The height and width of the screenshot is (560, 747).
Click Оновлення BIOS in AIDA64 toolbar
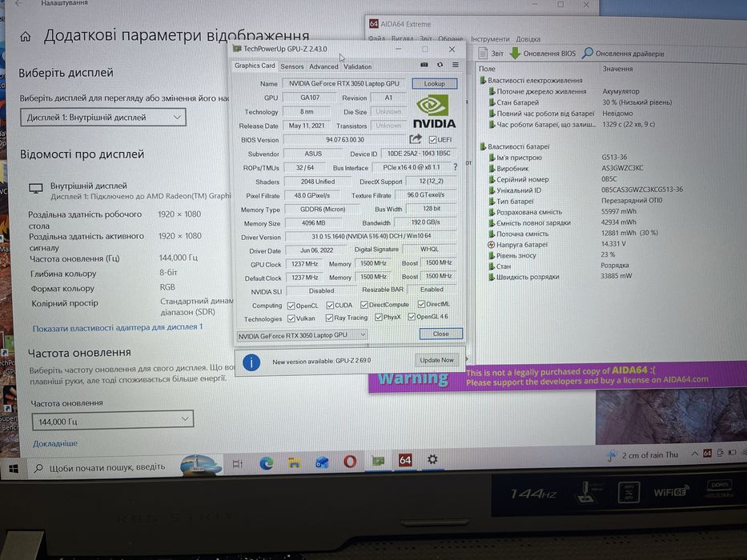pos(543,54)
